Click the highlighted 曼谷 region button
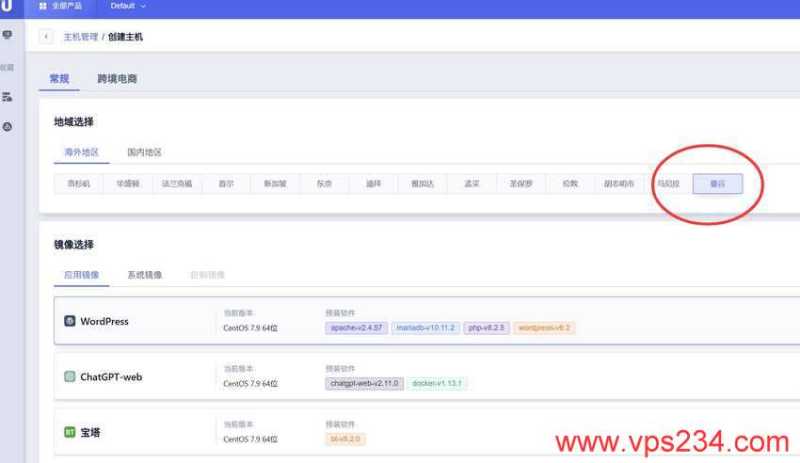This screenshot has height=463, width=800. pyautogui.click(x=717, y=184)
